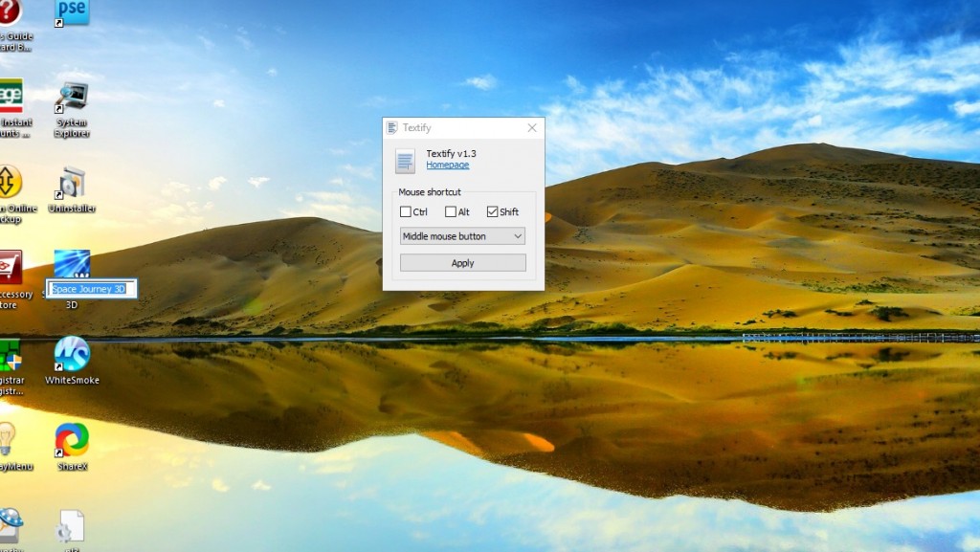Open the Space Journey 3D icon
Screen dimensions: 980x552
pos(72,263)
